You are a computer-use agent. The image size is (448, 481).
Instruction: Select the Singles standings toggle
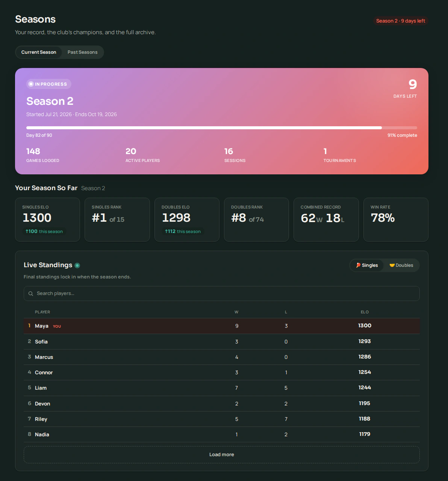366,265
